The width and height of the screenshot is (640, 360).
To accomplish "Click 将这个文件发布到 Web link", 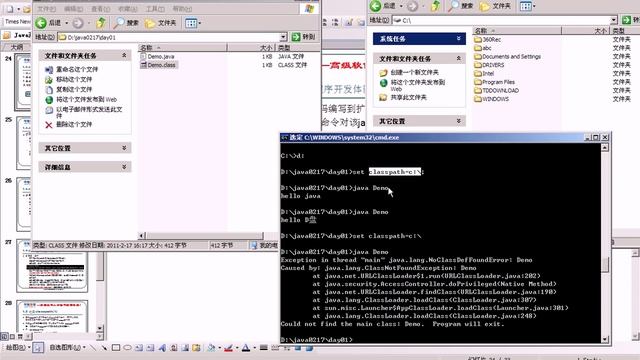I will coord(87,99).
